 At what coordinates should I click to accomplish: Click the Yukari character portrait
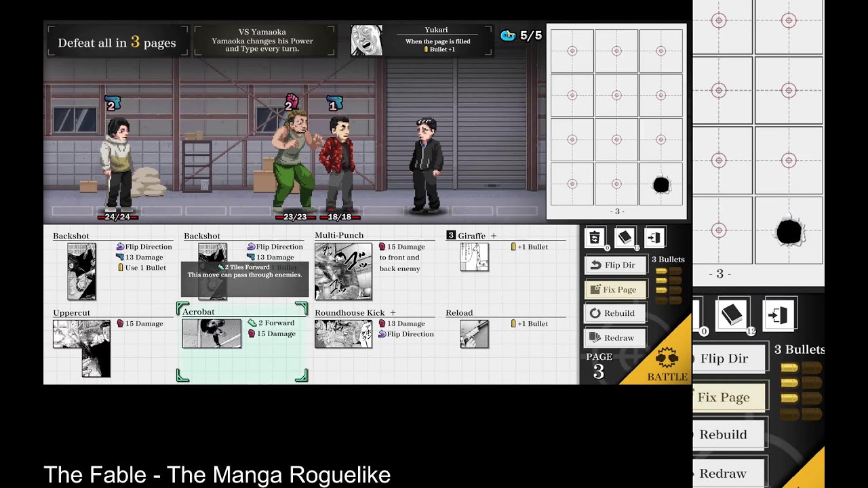tap(366, 40)
